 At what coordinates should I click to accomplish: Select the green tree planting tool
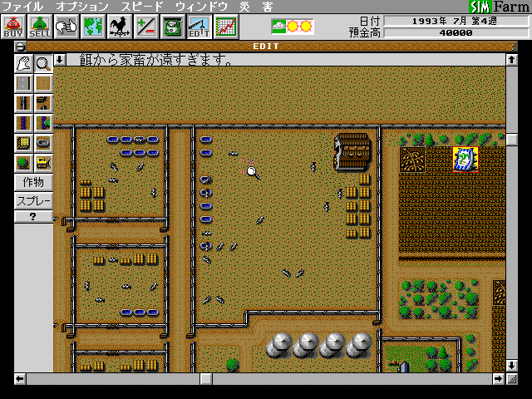(x=23, y=163)
